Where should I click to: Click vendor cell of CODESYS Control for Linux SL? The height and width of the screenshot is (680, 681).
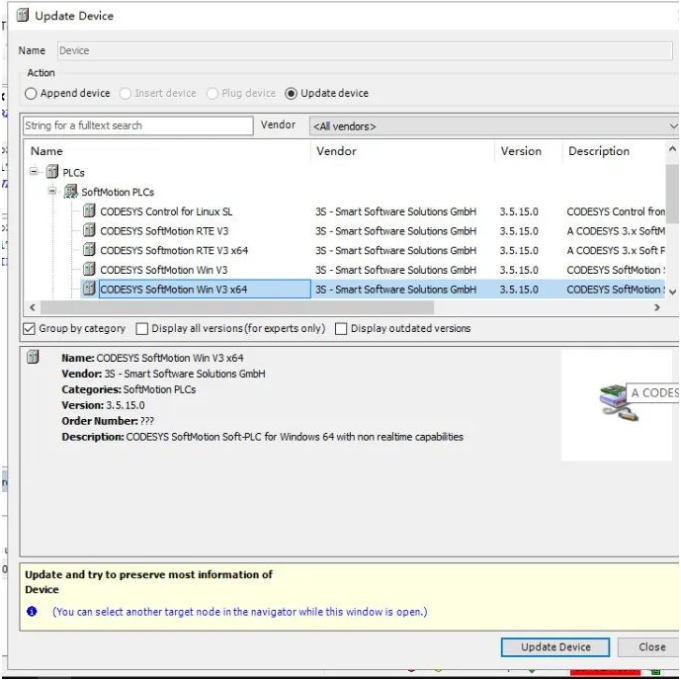pyautogui.click(x=396, y=211)
